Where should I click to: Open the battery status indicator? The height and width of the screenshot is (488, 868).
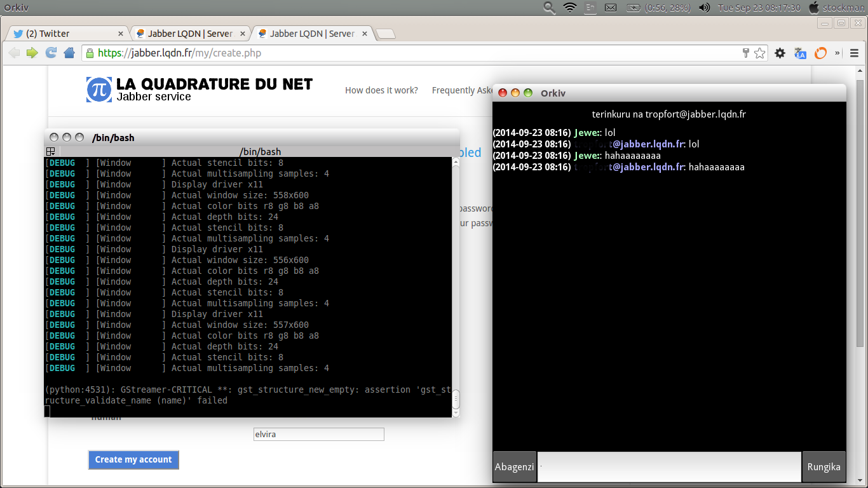(x=658, y=8)
